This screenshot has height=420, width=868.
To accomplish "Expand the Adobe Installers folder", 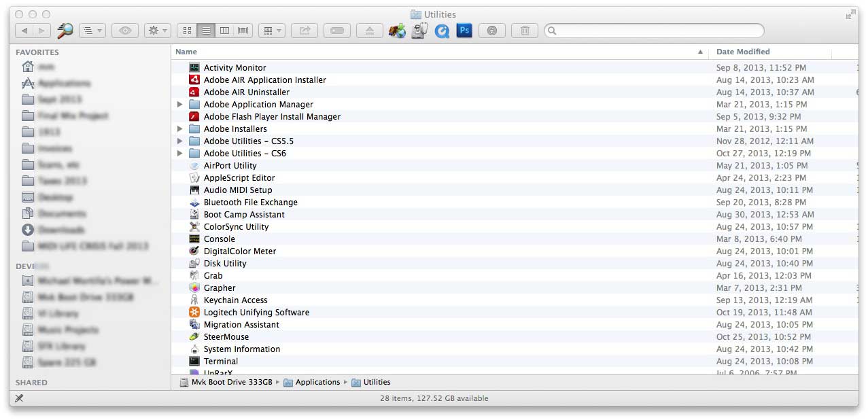I will [180, 129].
